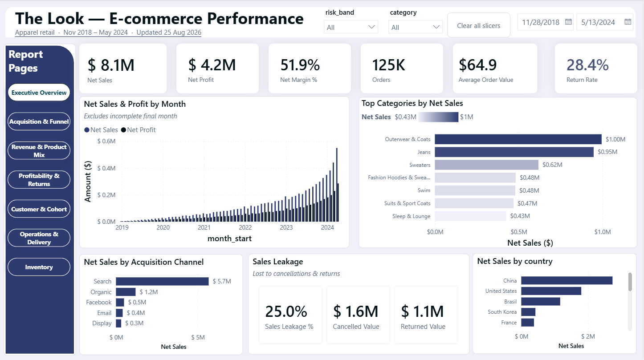Go to the Acquisition & Funnel page

click(39, 121)
